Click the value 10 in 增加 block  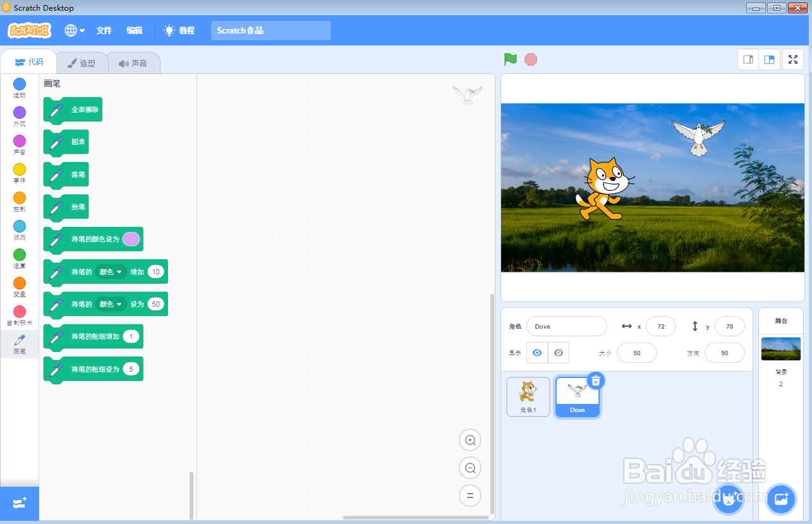[x=156, y=272]
